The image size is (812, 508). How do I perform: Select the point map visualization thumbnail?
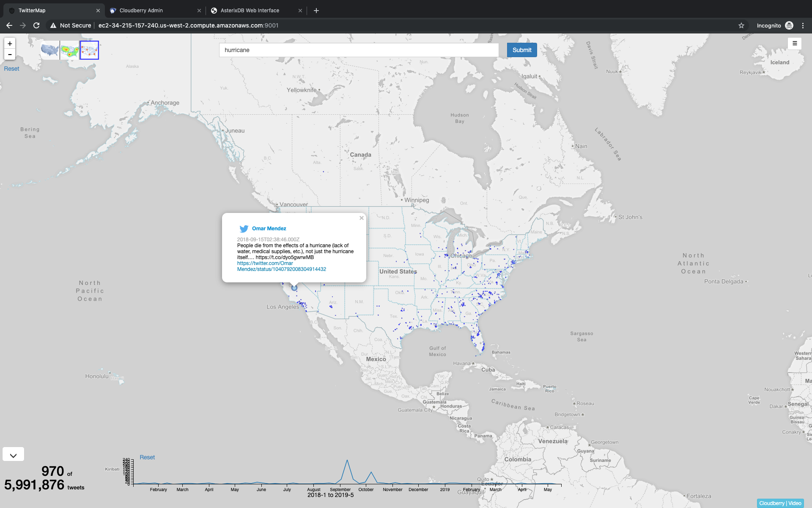89,50
